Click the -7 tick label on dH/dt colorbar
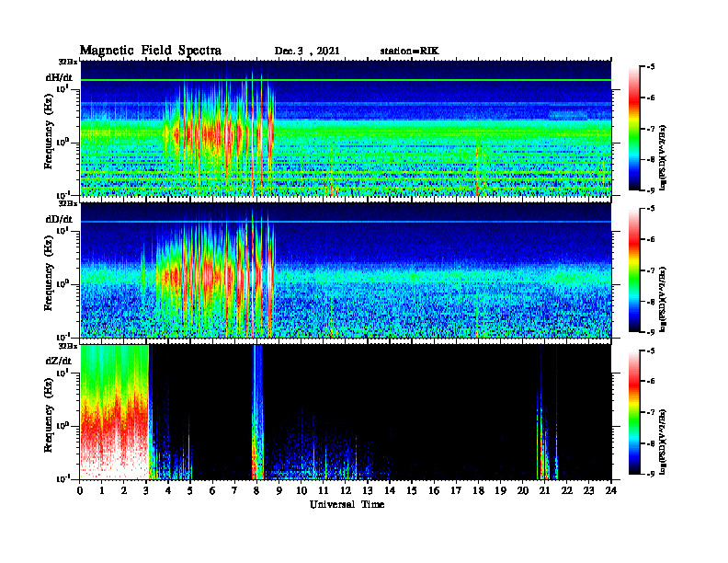 pyautogui.click(x=651, y=129)
